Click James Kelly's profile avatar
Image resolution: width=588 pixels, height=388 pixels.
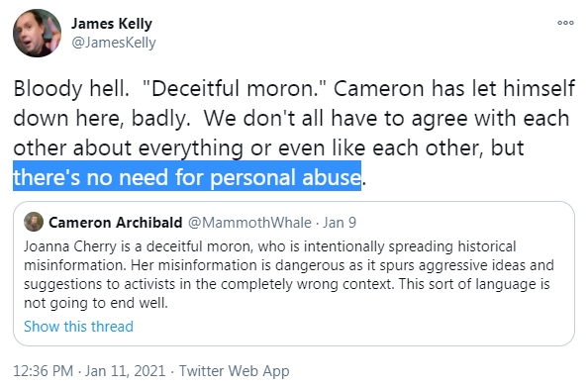tap(37, 33)
